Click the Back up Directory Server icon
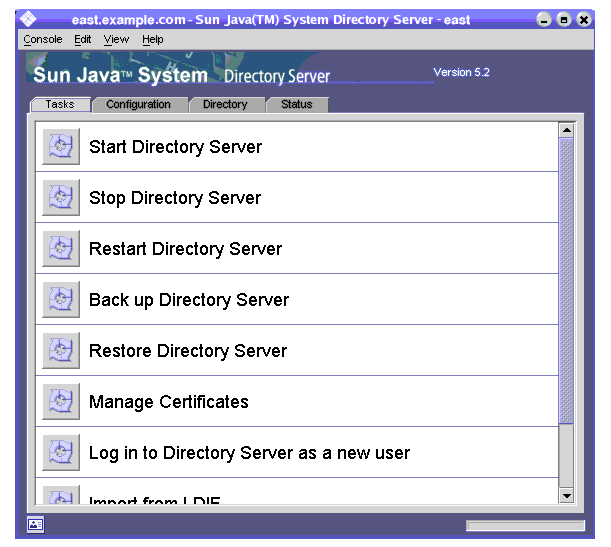 click(61, 300)
